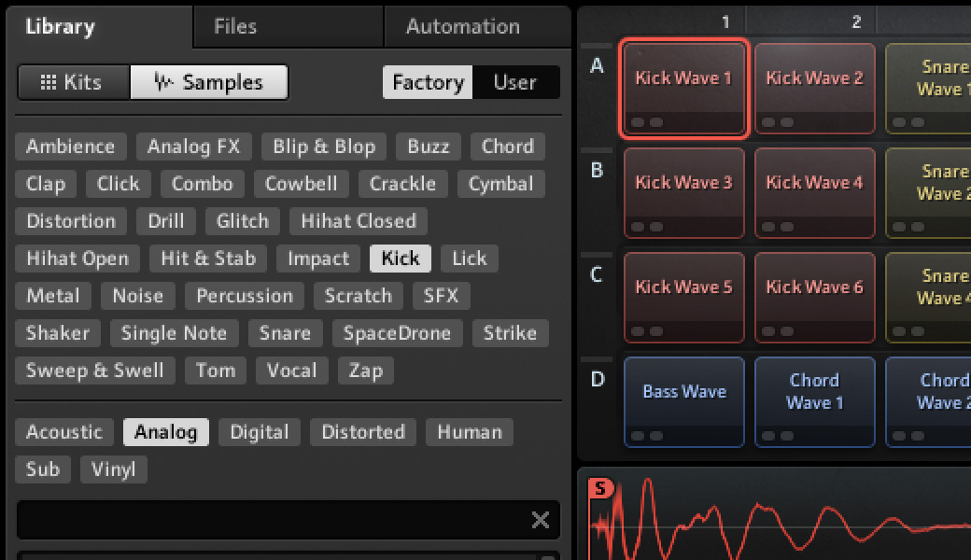The image size is (971, 560).
Task: Switch to the Kits browser view
Action: [x=73, y=82]
